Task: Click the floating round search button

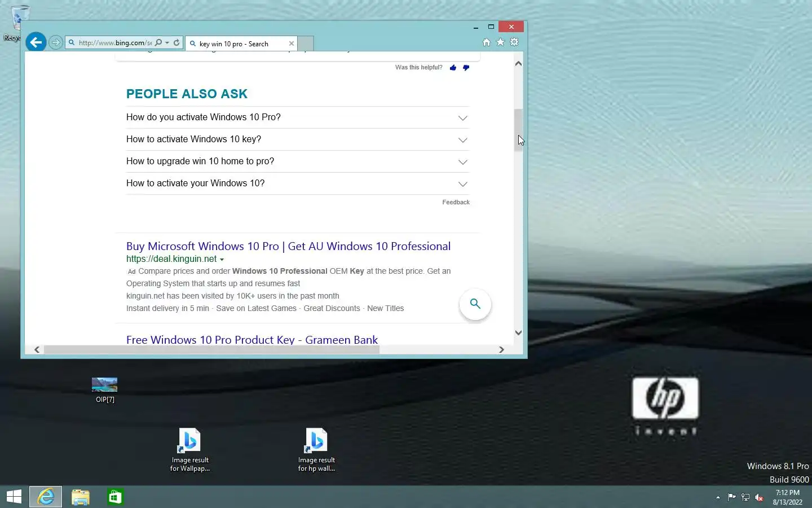Action: [475, 304]
